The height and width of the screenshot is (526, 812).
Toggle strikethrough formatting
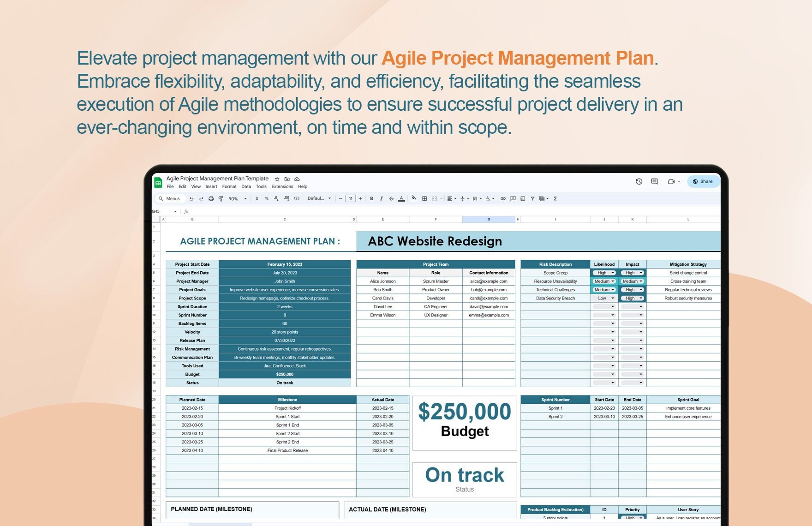pyautogui.click(x=391, y=198)
